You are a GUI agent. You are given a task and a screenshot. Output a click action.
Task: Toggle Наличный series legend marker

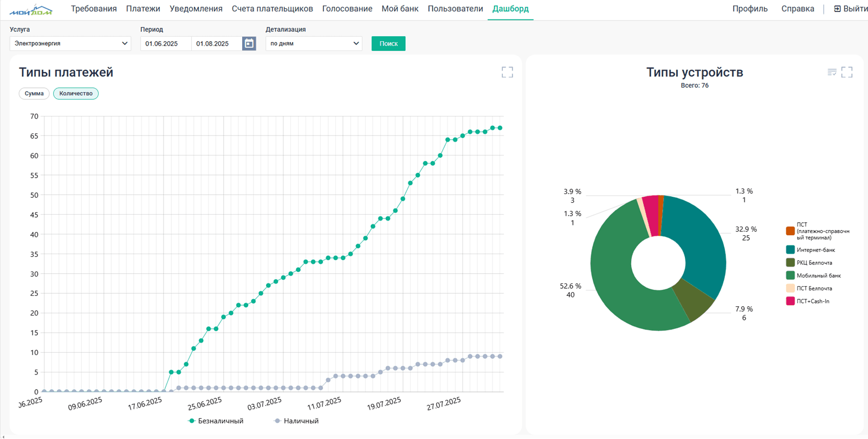pyautogui.click(x=277, y=421)
